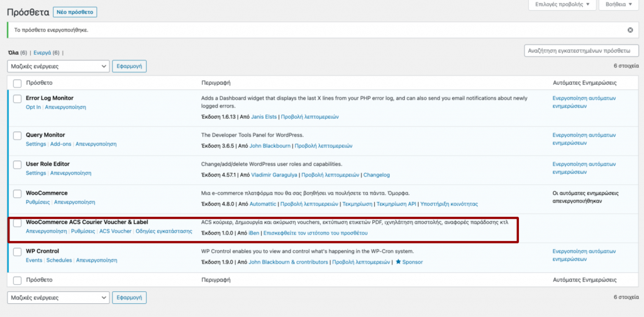Click the bottom Εφαρμογή button
Screen dimensions: 644x317
130,298
